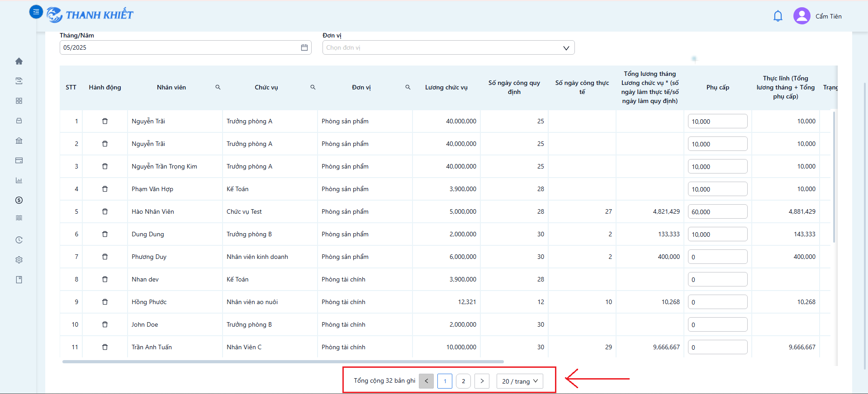This screenshot has width=868, height=394.
Task: Open calendar picker in Tháng/Năm field
Action: coord(304,47)
